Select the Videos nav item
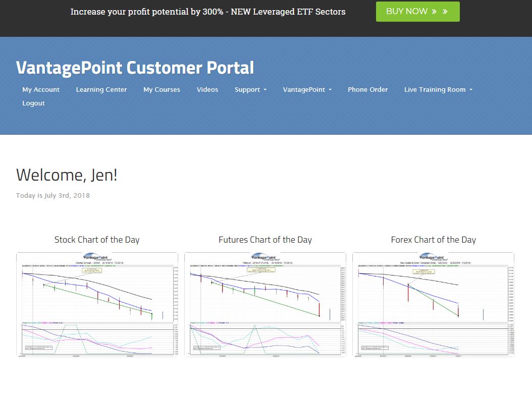The image size is (532, 395). click(207, 89)
